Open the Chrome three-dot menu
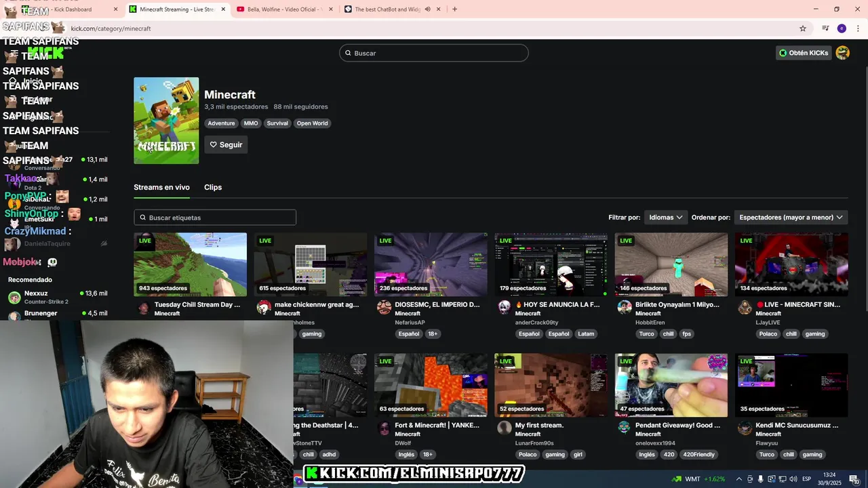868x488 pixels. point(857,28)
